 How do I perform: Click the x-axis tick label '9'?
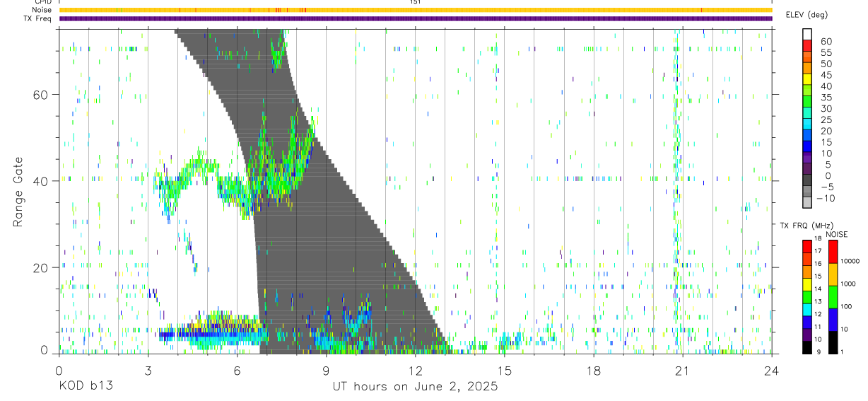(x=326, y=369)
